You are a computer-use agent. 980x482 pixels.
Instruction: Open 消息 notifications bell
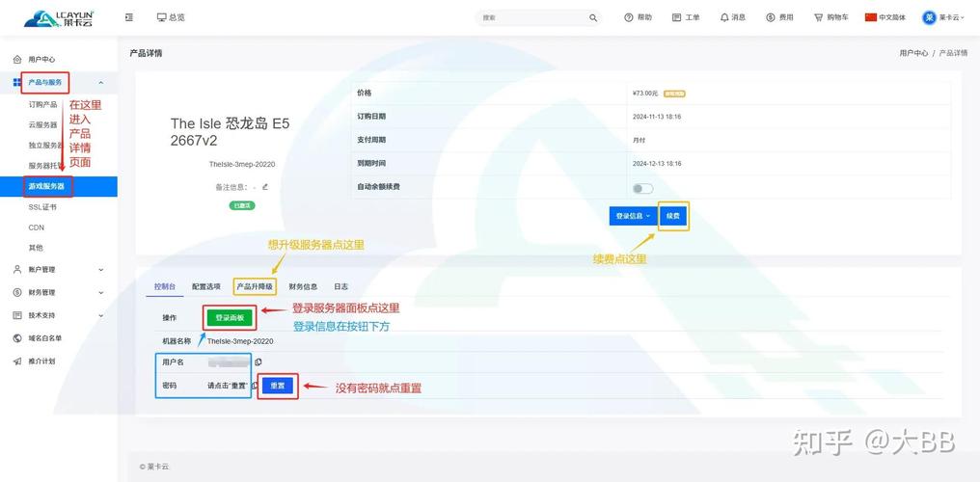click(732, 17)
